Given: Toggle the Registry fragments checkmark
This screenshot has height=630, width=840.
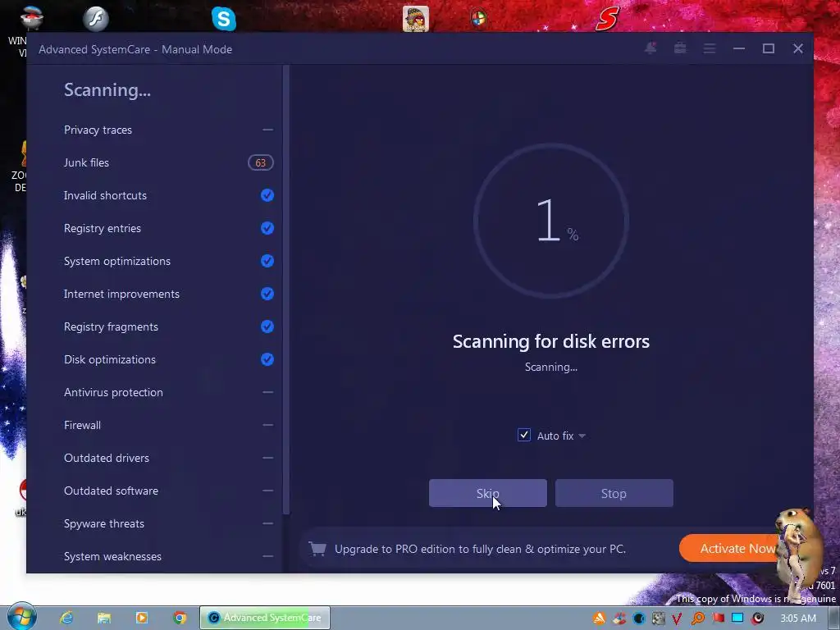Looking at the screenshot, I should (x=267, y=326).
